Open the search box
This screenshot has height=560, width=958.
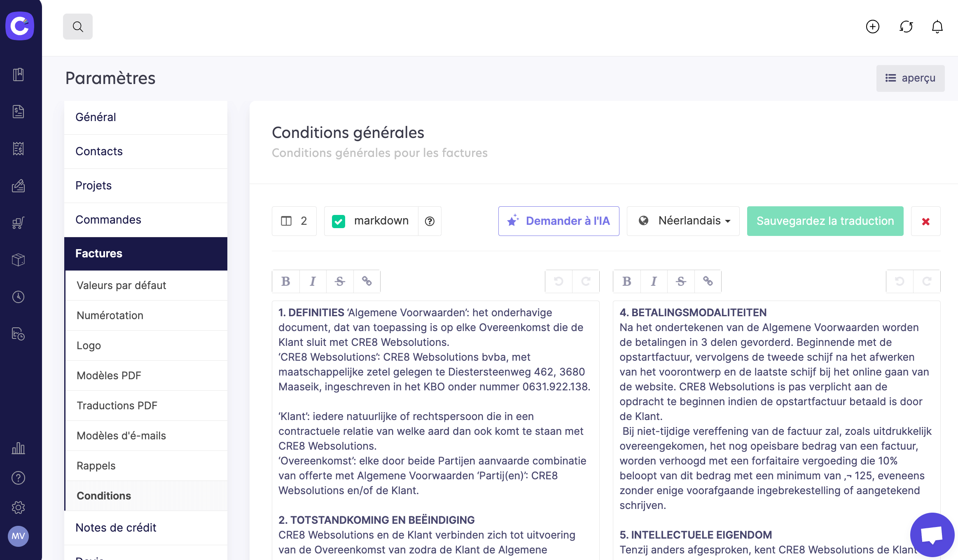tap(78, 27)
